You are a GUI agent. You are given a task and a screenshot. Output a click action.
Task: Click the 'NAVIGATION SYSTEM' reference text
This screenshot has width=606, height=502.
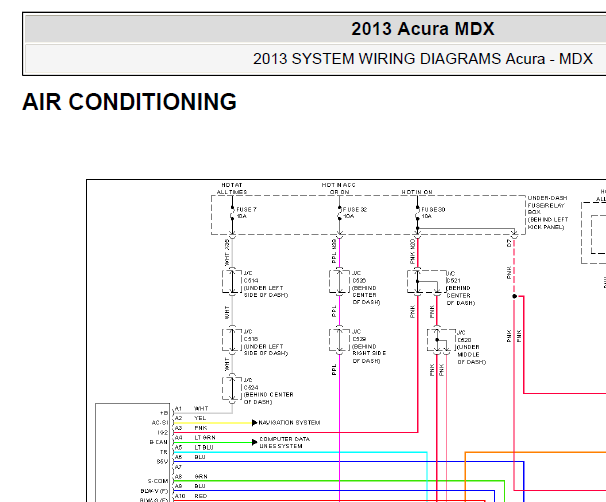(289, 423)
